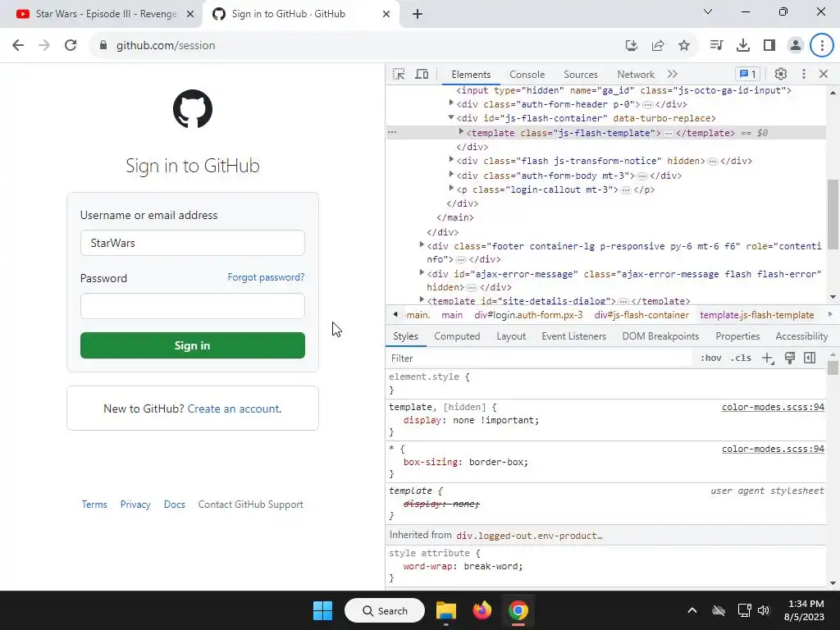Open the first color-modes.scss:94 source link
This screenshot has width=840, height=630.
tap(773, 407)
